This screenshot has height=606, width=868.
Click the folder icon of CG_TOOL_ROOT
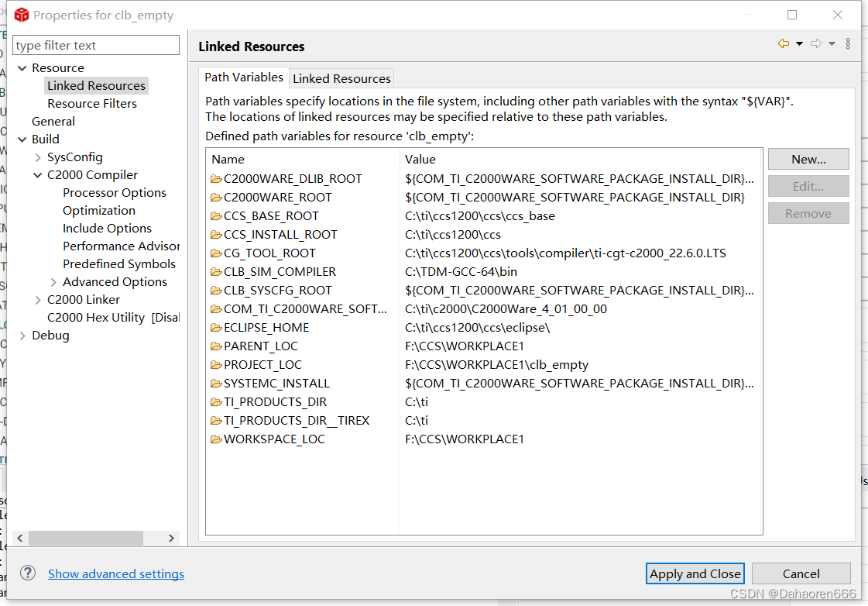[216, 253]
